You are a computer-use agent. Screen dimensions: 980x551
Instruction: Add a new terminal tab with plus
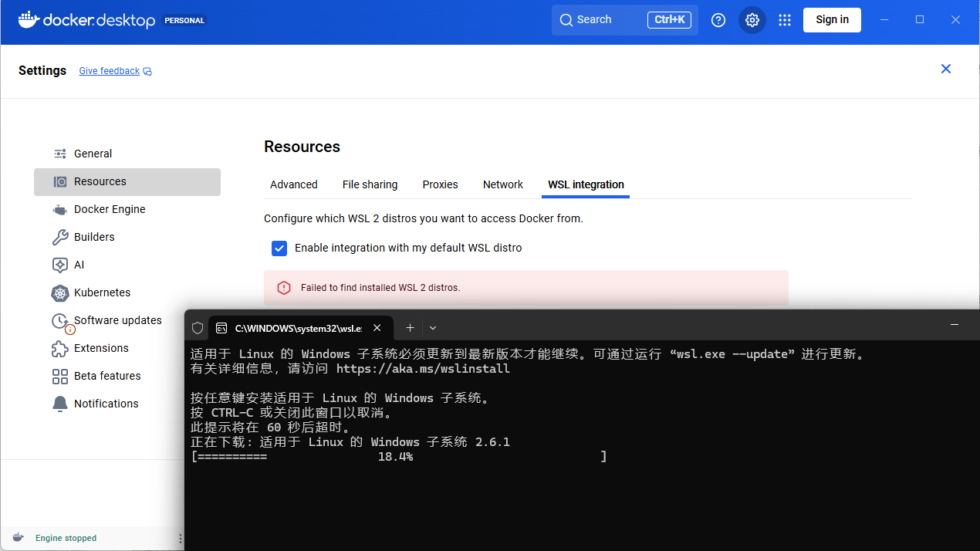[x=410, y=328]
